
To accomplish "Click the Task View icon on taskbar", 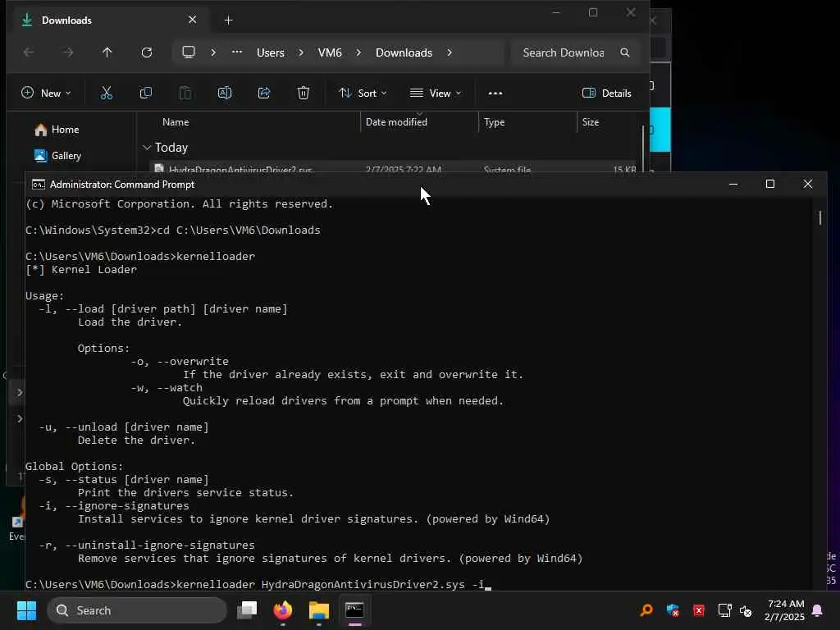I will pos(248,610).
